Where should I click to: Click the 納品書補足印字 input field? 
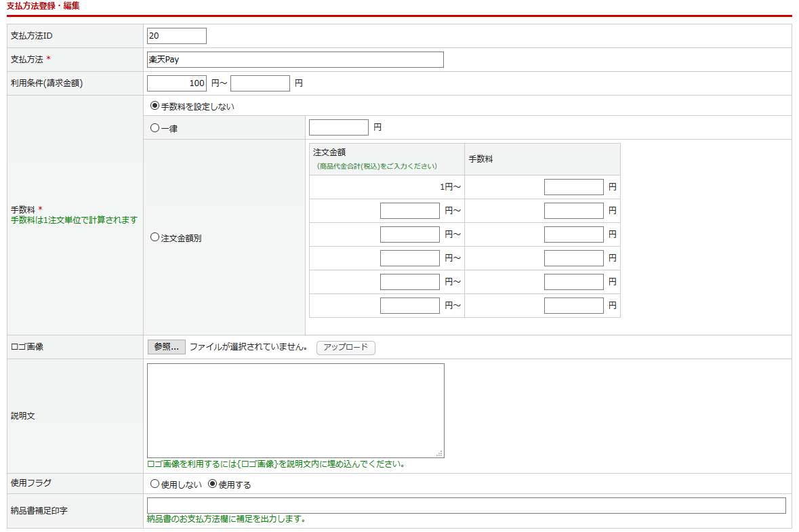pyautogui.click(x=466, y=506)
